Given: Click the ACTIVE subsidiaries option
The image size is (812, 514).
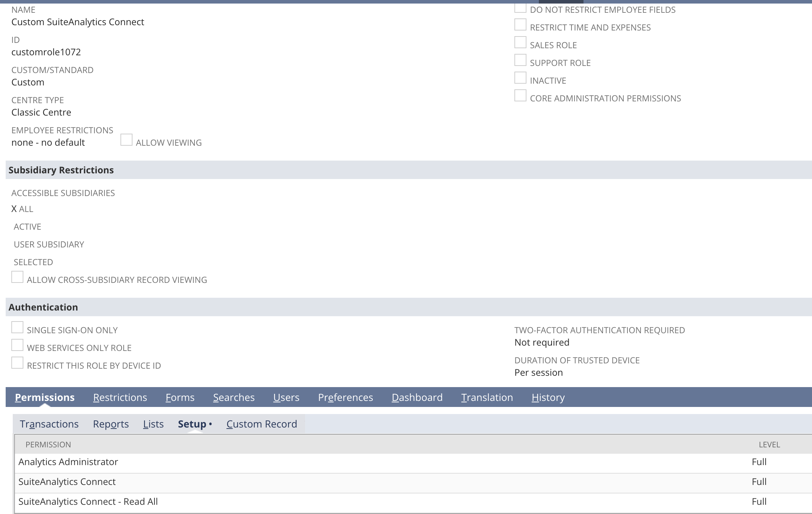Looking at the screenshot, I should [x=27, y=227].
